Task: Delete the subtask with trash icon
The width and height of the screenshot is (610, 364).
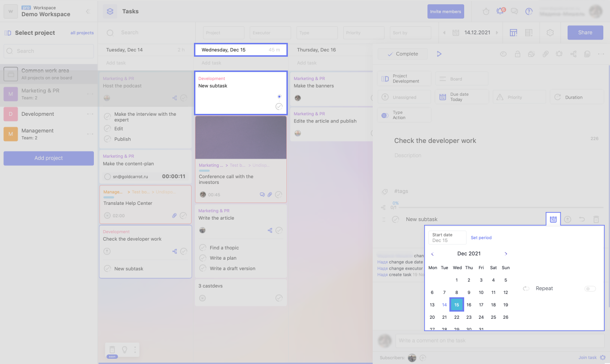Action: pos(596,219)
